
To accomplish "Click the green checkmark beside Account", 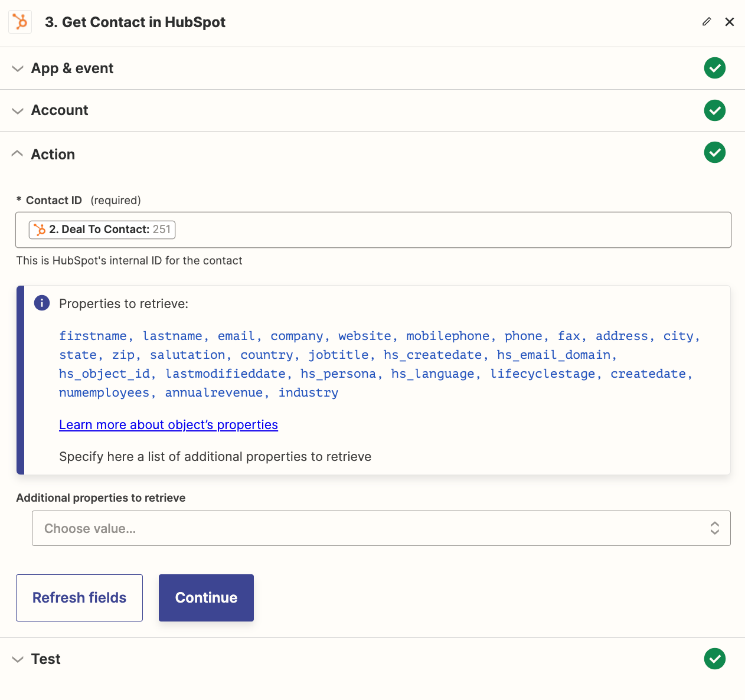I will click(x=715, y=110).
